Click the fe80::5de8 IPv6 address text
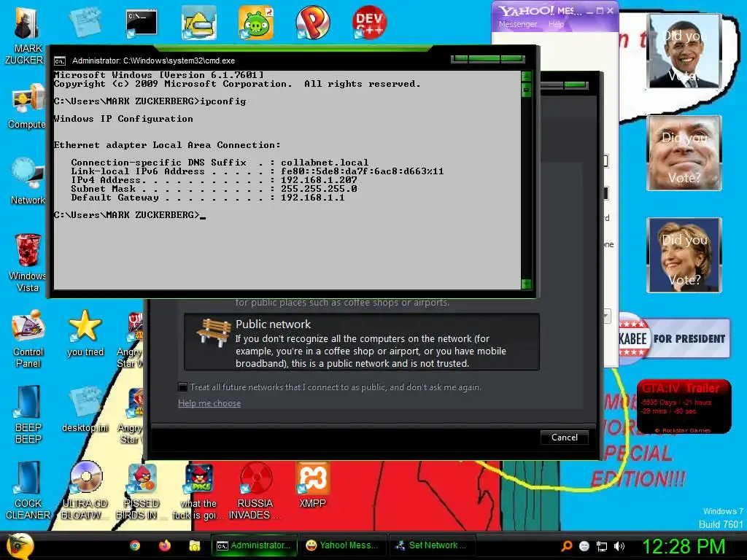Viewport: 747px width, 560px height. (362, 171)
